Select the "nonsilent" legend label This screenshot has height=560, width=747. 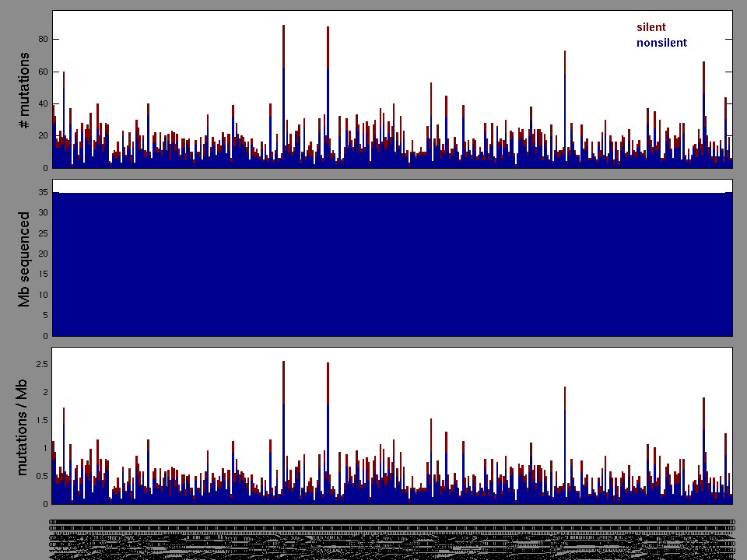[x=661, y=43]
